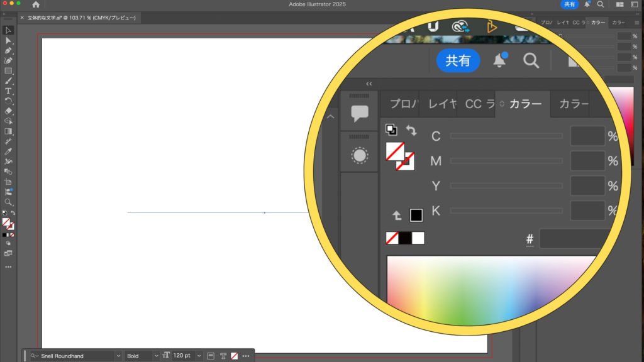Select the Zoom tool in left toolbar
644x362 pixels.
point(8,202)
